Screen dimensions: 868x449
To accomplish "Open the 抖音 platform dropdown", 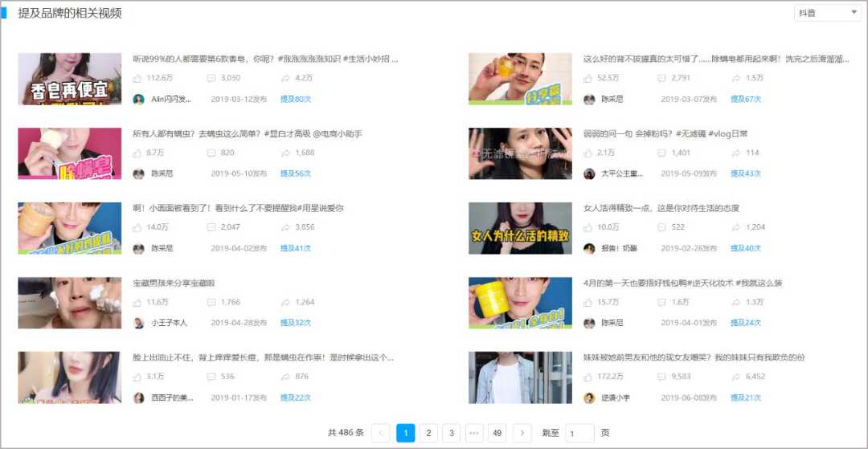I will [827, 13].
